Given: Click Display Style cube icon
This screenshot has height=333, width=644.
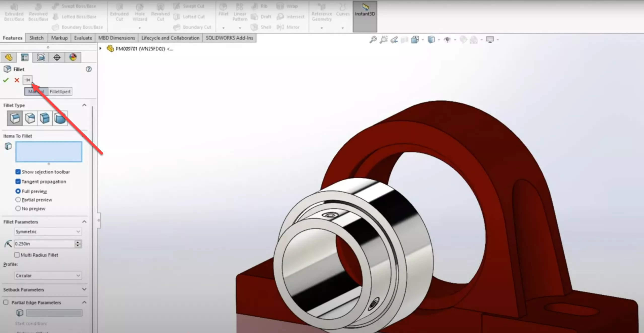Looking at the screenshot, I should coord(431,40).
